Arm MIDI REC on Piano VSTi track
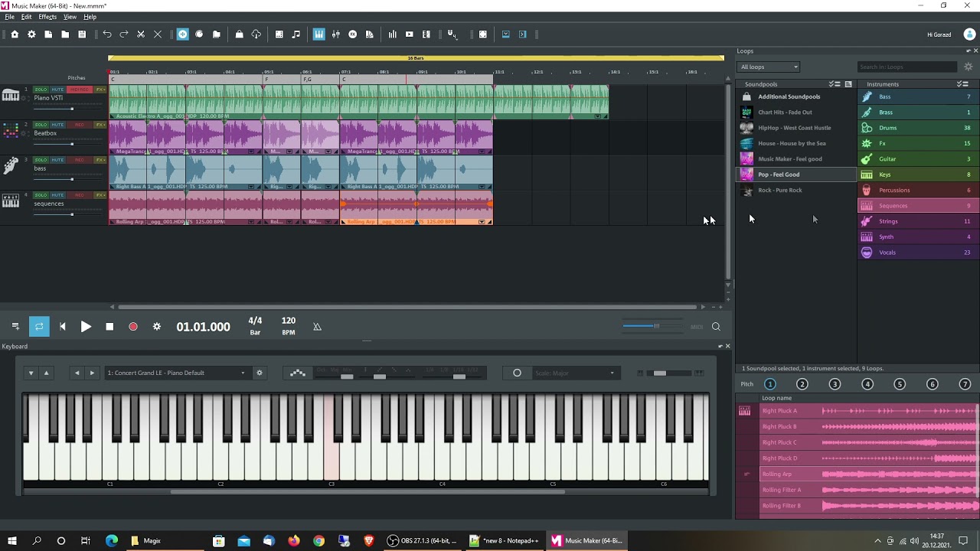The width and height of the screenshot is (980, 551). 79,90
